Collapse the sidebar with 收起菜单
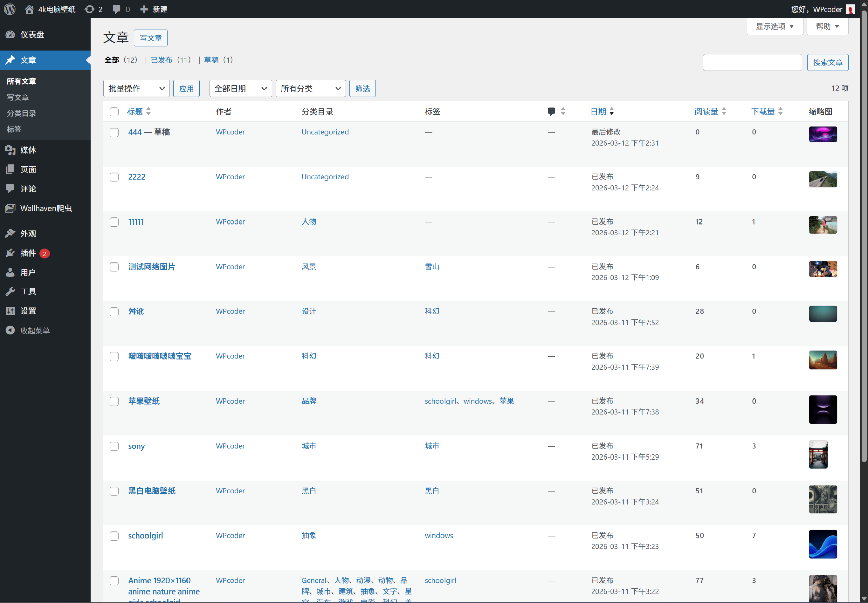868x603 pixels. (x=34, y=331)
